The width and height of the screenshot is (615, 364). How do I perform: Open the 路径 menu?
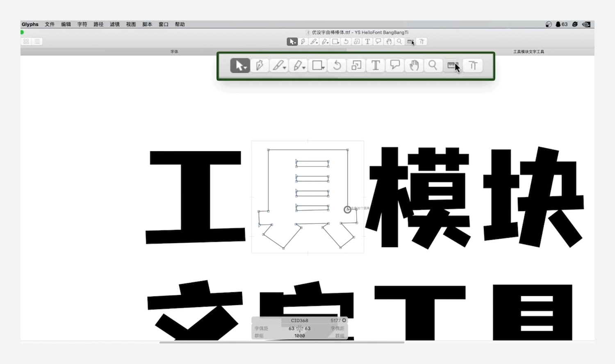coord(98,24)
